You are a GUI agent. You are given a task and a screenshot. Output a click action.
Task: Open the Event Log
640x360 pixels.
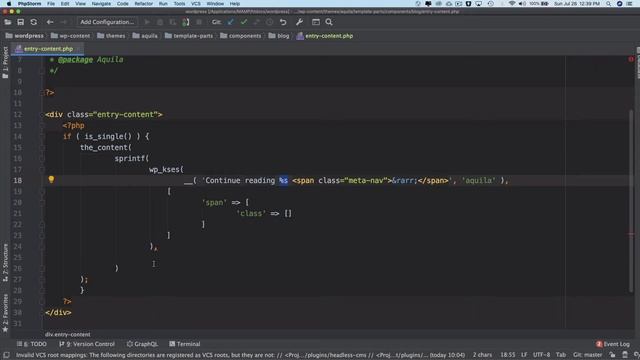tap(613, 344)
